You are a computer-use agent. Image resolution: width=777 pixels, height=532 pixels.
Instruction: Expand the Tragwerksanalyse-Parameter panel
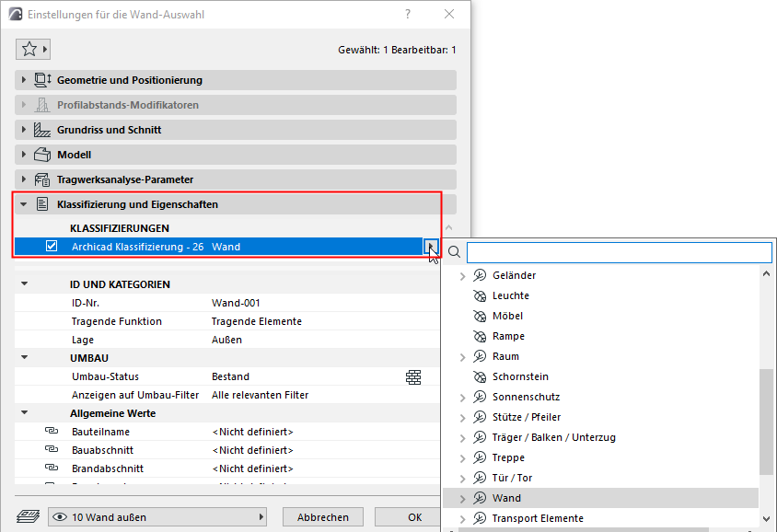pyautogui.click(x=23, y=179)
